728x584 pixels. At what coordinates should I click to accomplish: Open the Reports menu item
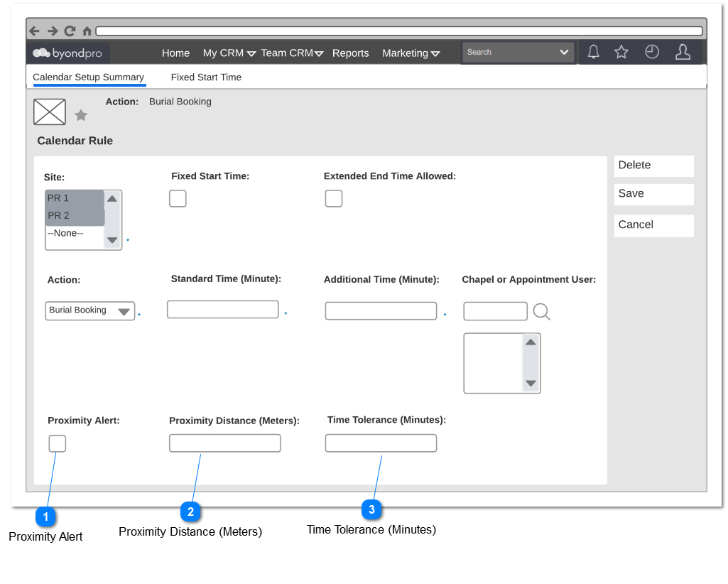[351, 53]
